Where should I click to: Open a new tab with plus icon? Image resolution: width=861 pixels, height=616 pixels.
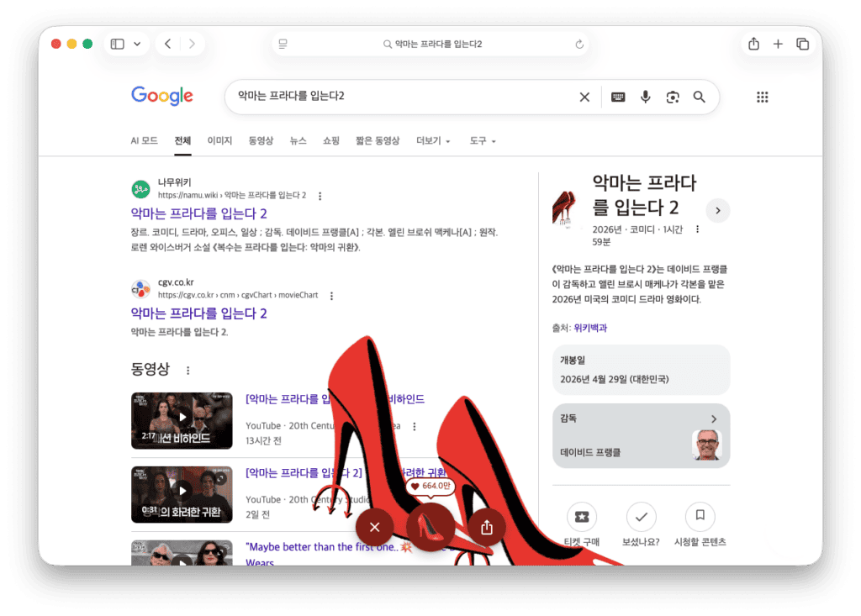(x=778, y=44)
